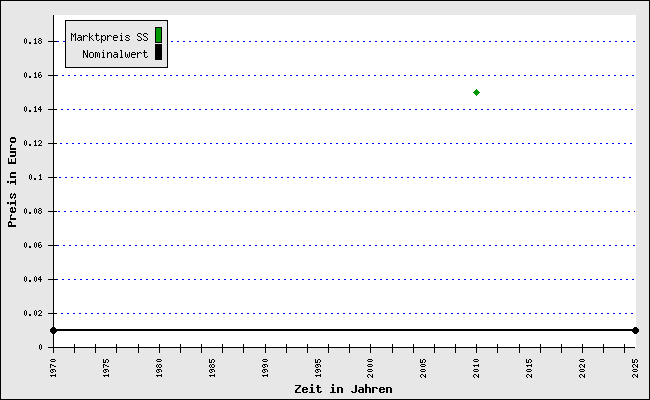Click the black Nominalwert point at 1970
Viewport: 650px width, 400px height.
(53, 330)
